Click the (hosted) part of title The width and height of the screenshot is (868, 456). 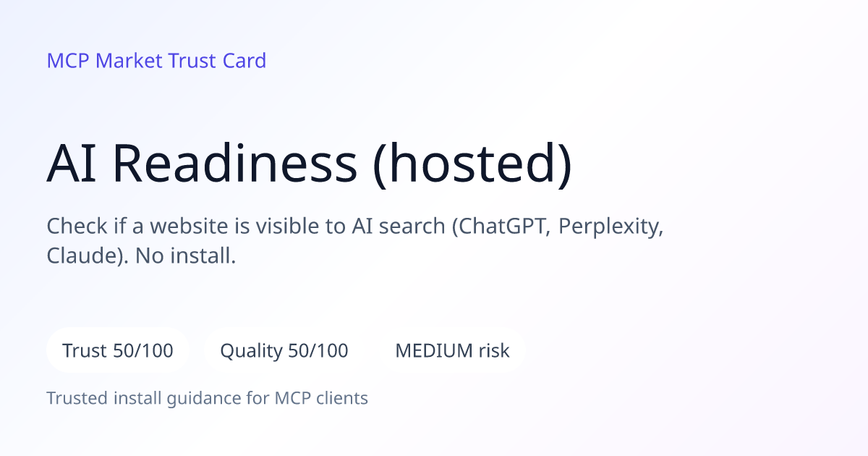coord(472,164)
